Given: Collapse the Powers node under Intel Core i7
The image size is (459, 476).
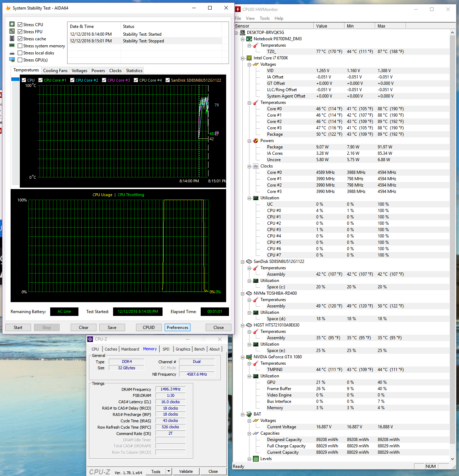Looking at the screenshot, I should [249, 141].
